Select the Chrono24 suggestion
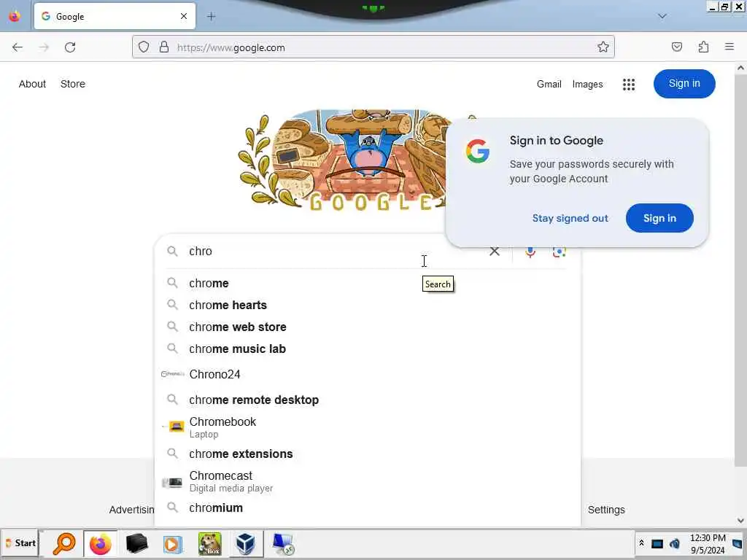The image size is (747, 560). pyautogui.click(x=367, y=374)
